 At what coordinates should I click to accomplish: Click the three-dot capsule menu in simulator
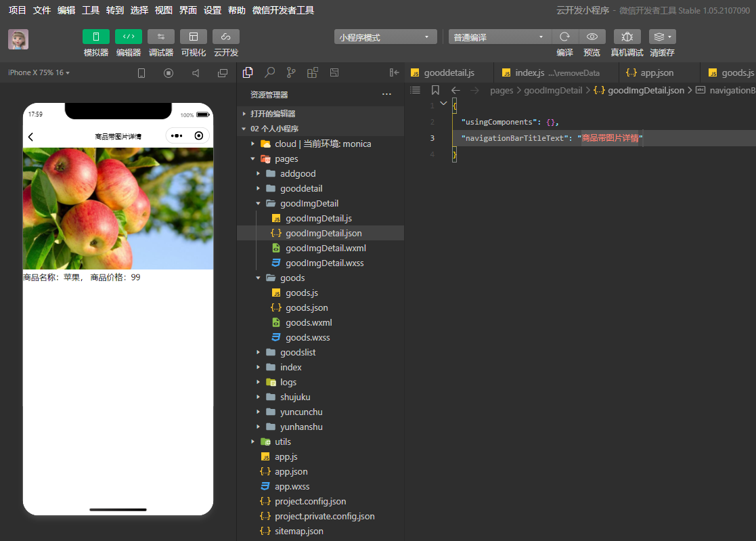coord(177,136)
